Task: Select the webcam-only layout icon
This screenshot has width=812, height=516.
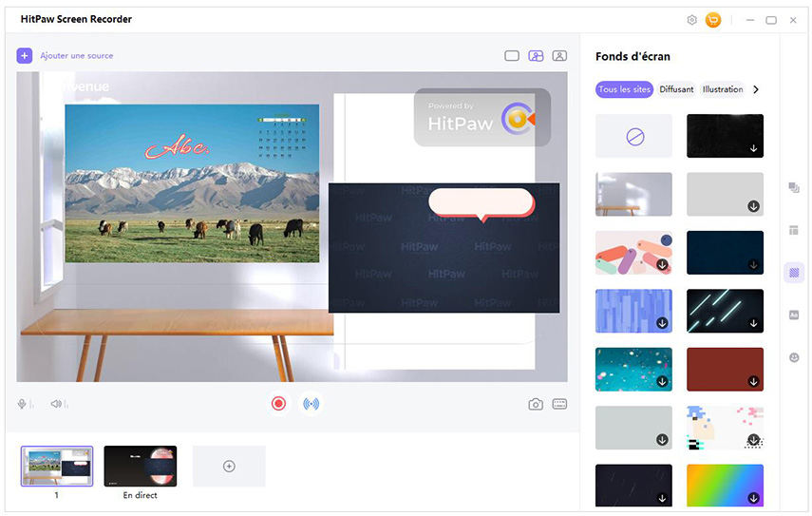Action: pos(560,56)
